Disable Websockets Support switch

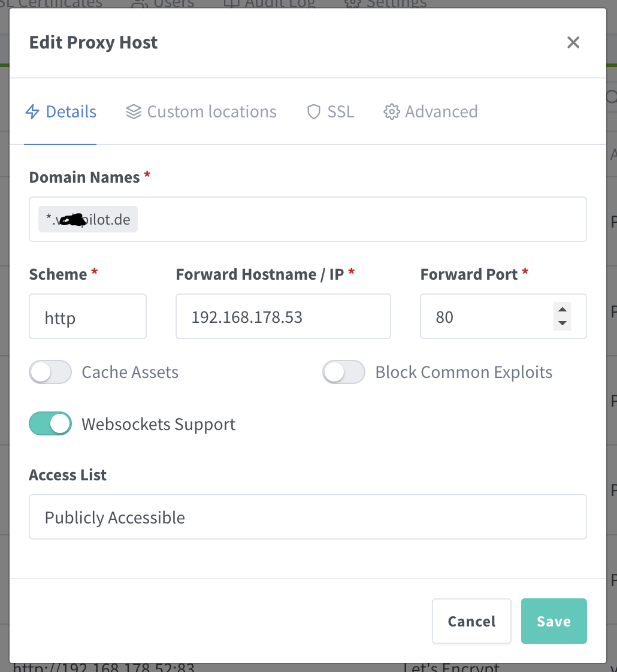tap(50, 424)
